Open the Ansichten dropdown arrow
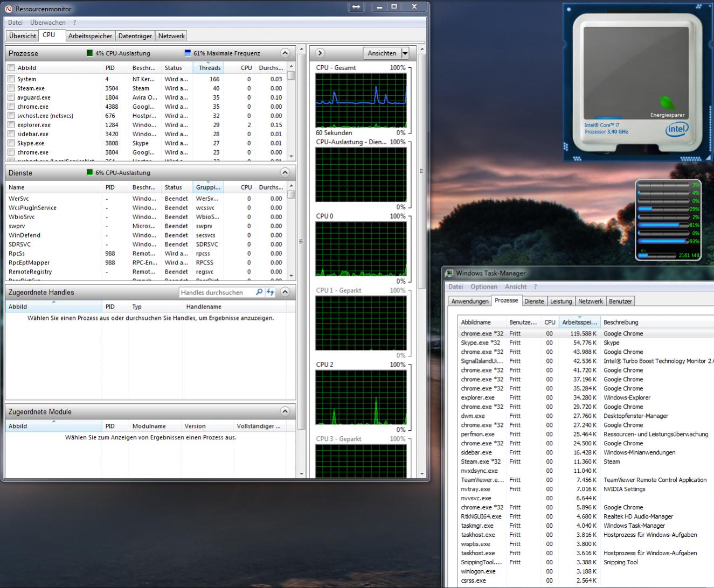The image size is (714, 588). click(x=405, y=53)
